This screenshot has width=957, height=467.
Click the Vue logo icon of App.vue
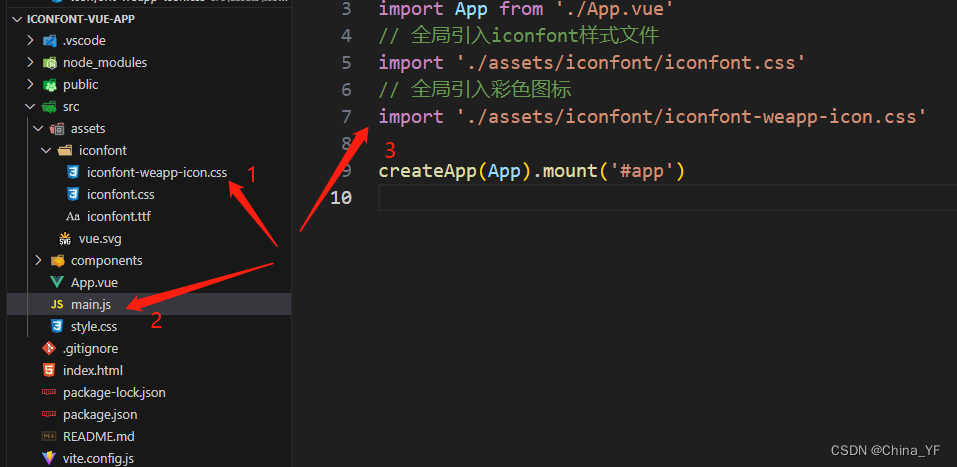(57, 283)
